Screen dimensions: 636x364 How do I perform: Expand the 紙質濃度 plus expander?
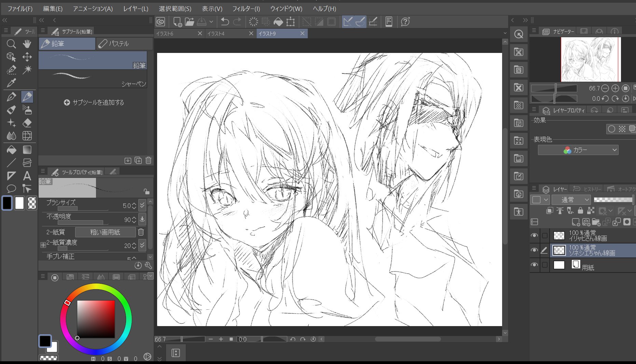click(x=43, y=245)
